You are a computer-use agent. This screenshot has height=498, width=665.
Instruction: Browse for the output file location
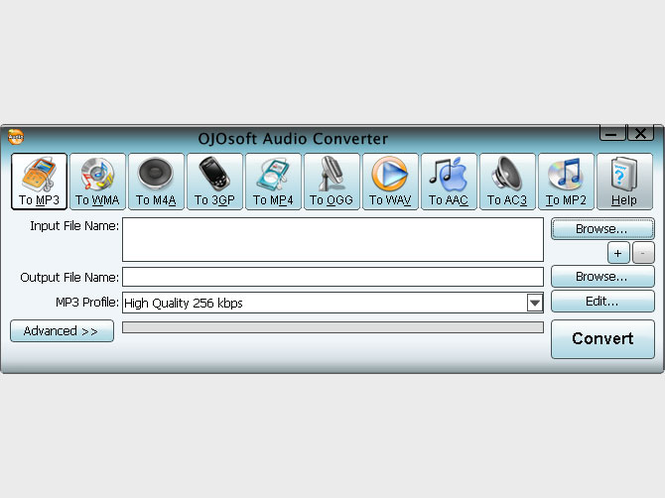pyautogui.click(x=602, y=277)
